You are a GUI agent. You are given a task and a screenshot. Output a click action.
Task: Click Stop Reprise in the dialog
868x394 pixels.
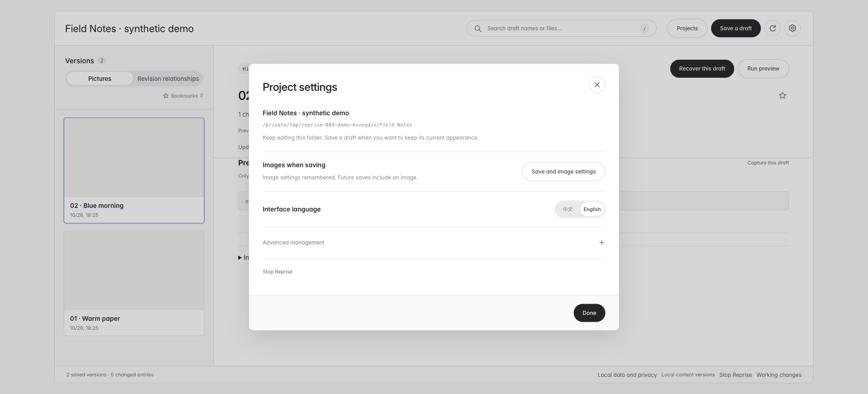click(278, 272)
